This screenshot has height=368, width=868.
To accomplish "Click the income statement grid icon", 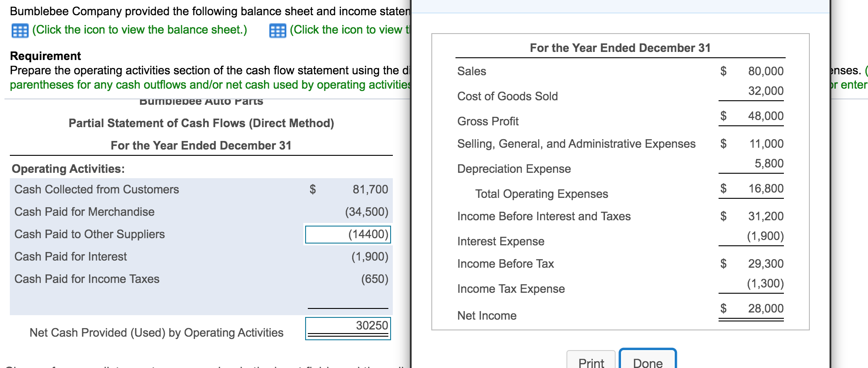I will (x=277, y=30).
